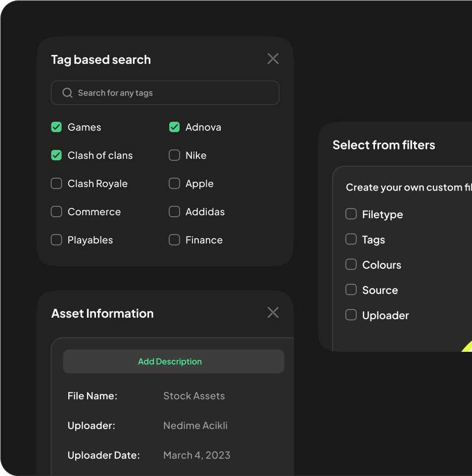This screenshot has width=472, height=476.
Task: Click the 'March 4, 2023' date value
Action: (x=197, y=455)
